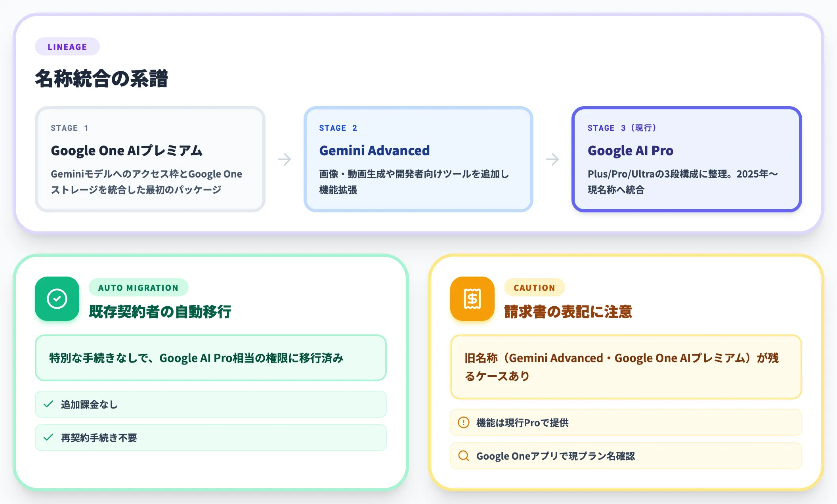The image size is (837, 504).
Task: Click the Google AI Pro title
Action: point(631,151)
